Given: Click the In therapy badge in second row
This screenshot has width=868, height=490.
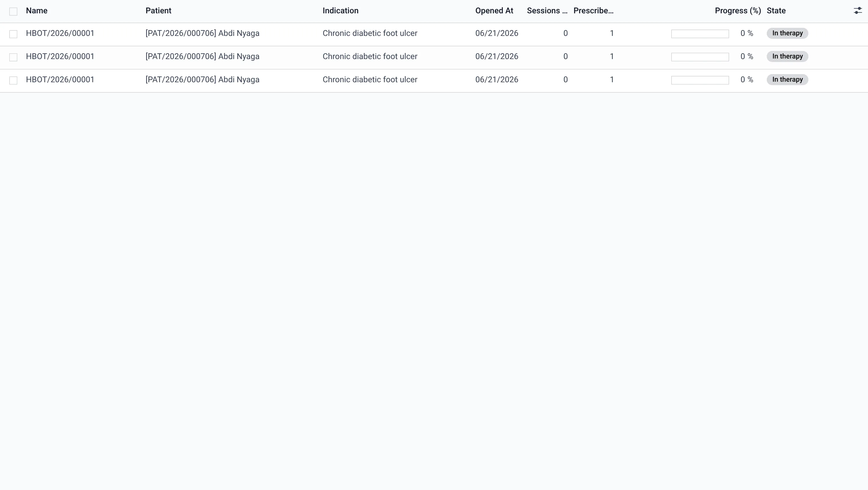Looking at the screenshot, I should point(787,56).
